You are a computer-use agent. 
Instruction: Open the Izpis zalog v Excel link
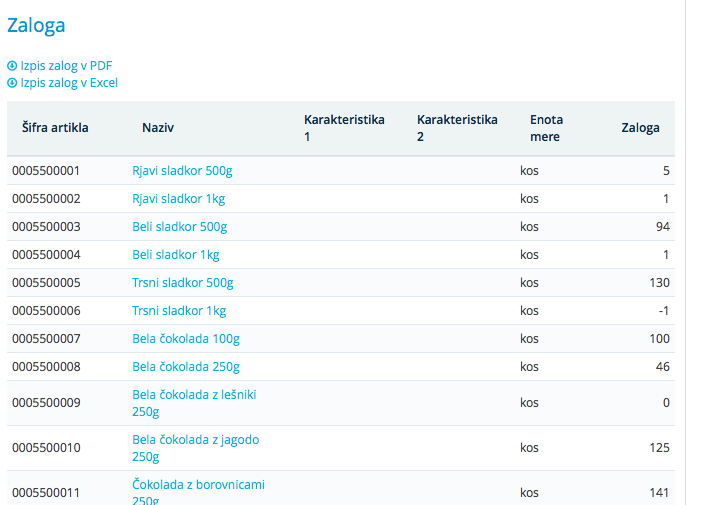69,83
